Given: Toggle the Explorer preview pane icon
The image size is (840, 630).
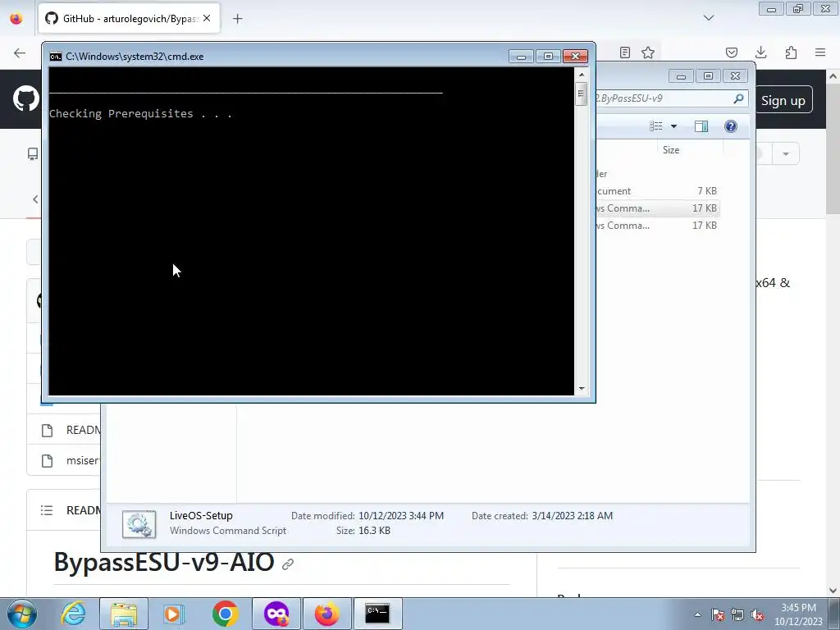Looking at the screenshot, I should 701,126.
